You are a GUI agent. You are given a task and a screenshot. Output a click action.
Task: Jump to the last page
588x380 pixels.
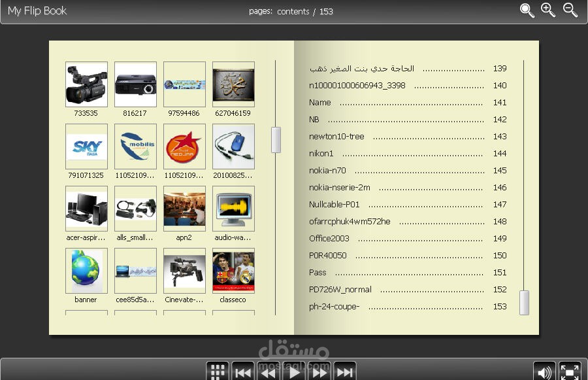tap(345, 371)
